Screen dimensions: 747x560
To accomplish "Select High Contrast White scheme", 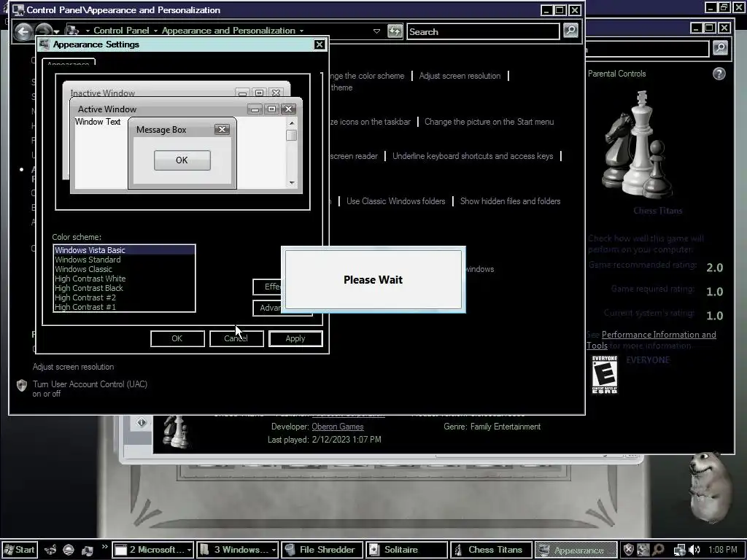I will point(124,279).
